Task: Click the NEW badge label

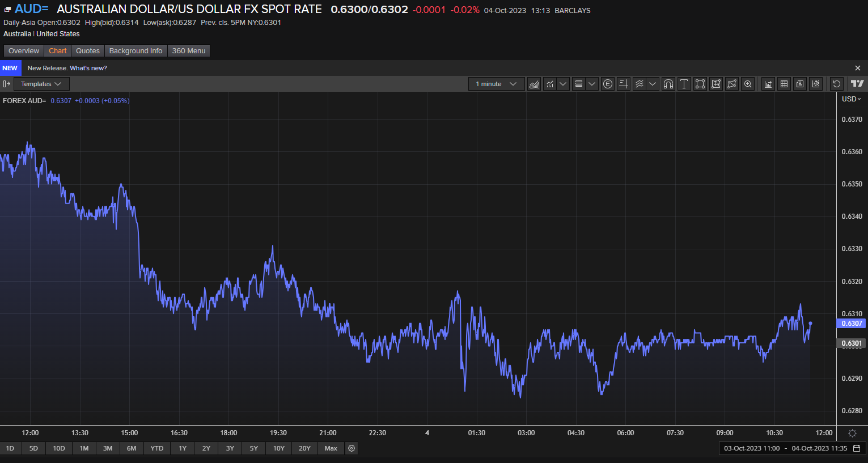Action: tap(10, 68)
